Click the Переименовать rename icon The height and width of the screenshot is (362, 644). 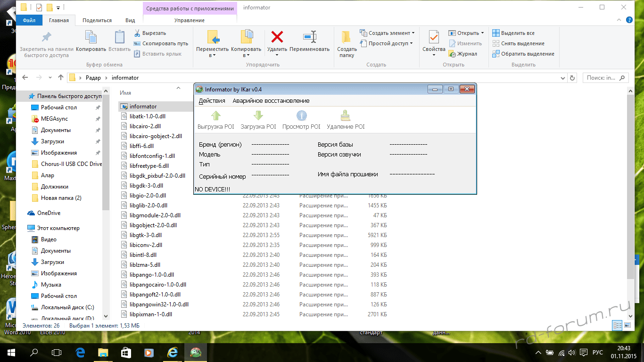coord(309,37)
